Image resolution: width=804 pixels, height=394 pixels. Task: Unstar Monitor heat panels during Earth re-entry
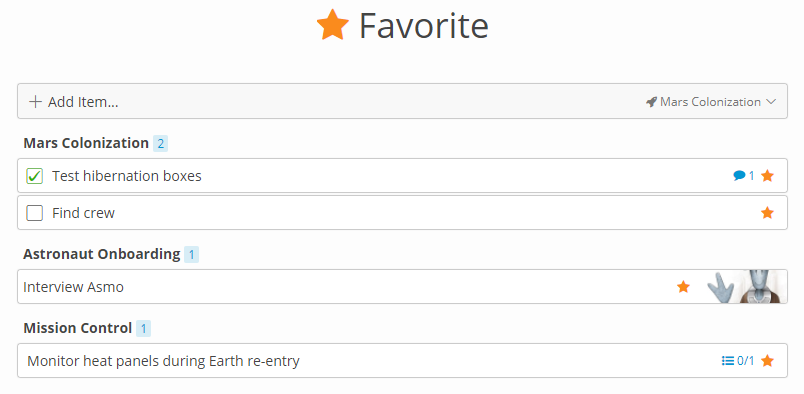click(x=767, y=361)
